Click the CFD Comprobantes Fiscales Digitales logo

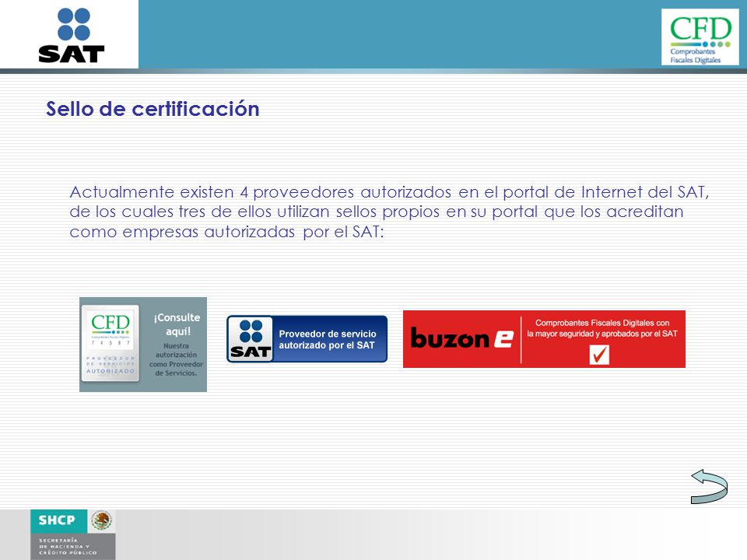click(x=700, y=37)
